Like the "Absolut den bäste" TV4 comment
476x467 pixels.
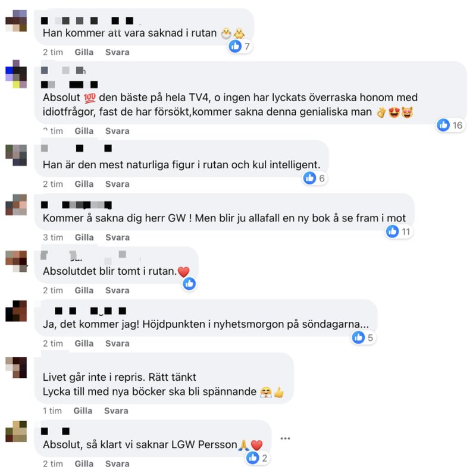(x=84, y=131)
